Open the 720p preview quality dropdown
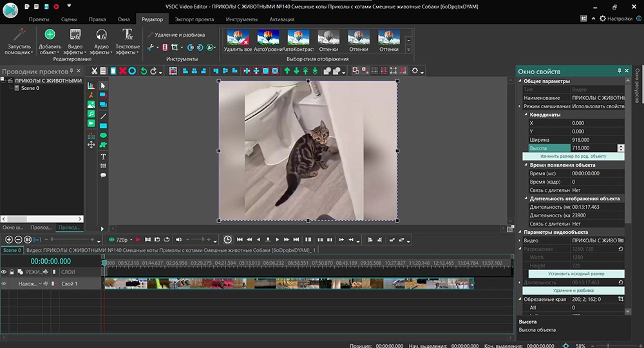Screen dimensions: 644x348 [123, 240]
